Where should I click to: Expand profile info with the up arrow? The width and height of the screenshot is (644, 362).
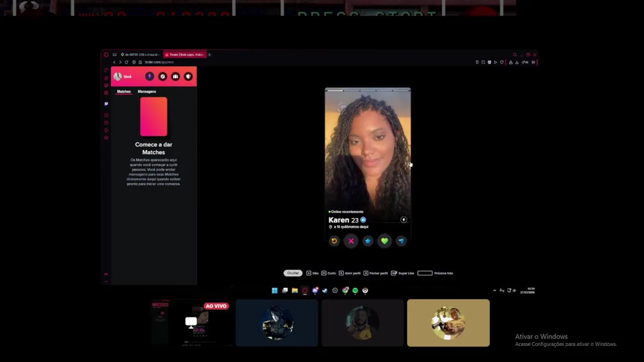(404, 220)
